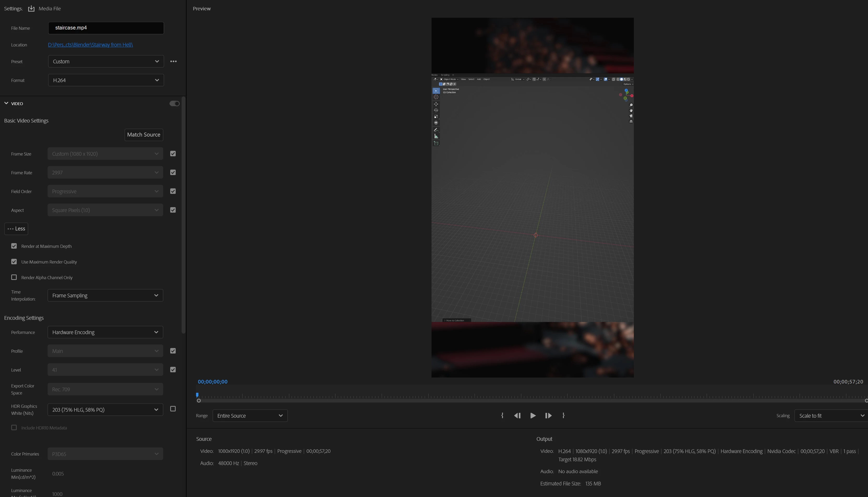
Task: Uncheck Render at Maximum Depth
Action: (x=14, y=246)
